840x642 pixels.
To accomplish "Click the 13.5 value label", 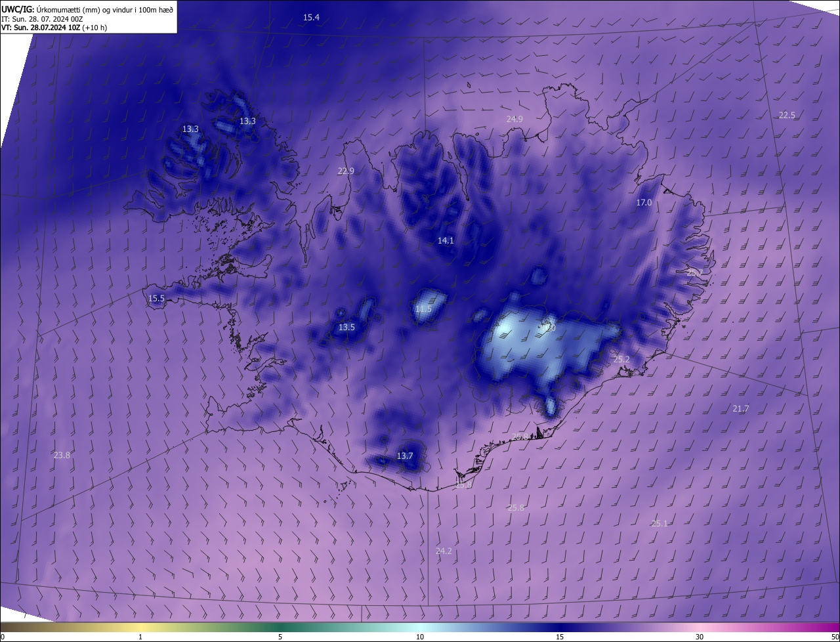I will pos(346,328).
